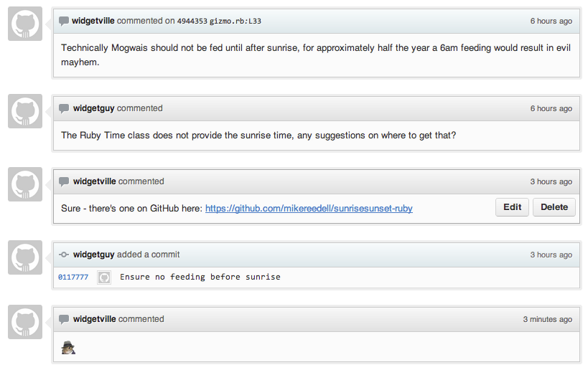Edit the sunrisesunset-ruby comment
This screenshot has width=588, height=370.
click(x=512, y=207)
